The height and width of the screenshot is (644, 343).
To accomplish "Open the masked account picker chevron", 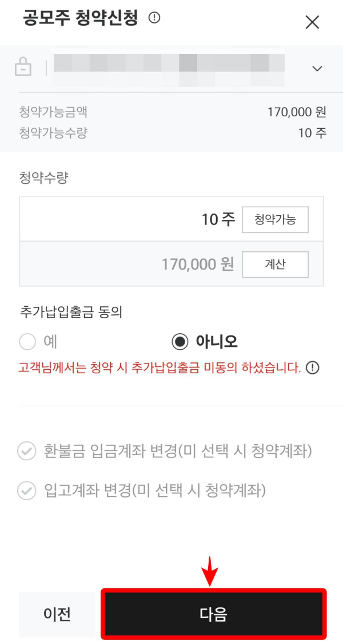I will pyautogui.click(x=317, y=68).
